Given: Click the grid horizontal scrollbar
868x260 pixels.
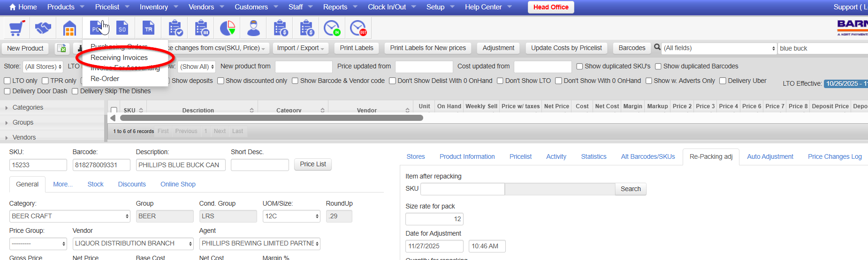Looking at the screenshot, I should pyautogui.click(x=271, y=118).
